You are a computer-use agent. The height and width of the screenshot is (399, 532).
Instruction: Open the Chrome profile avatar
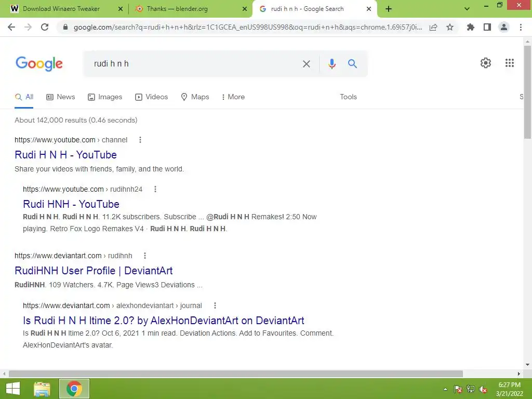[504, 27]
